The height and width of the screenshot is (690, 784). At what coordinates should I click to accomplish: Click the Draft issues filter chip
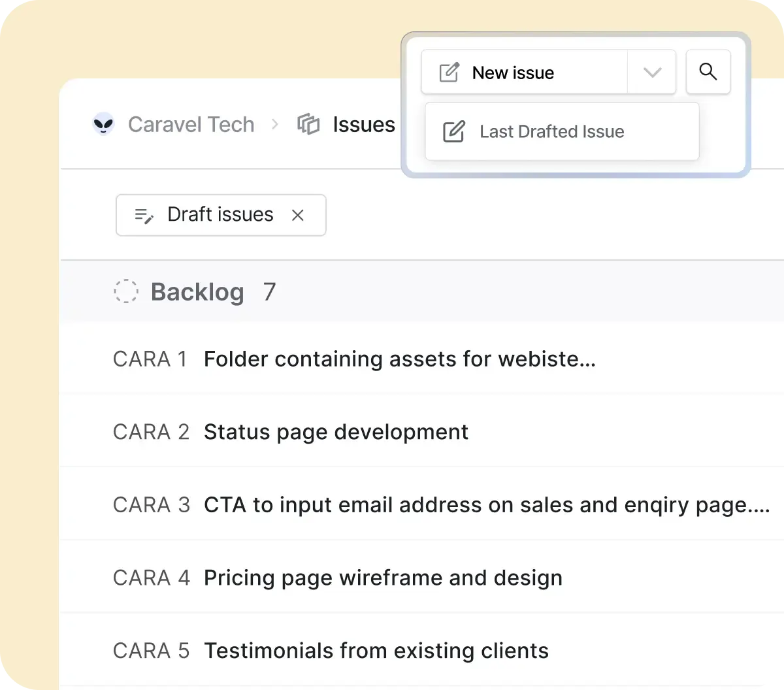click(x=220, y=215)
